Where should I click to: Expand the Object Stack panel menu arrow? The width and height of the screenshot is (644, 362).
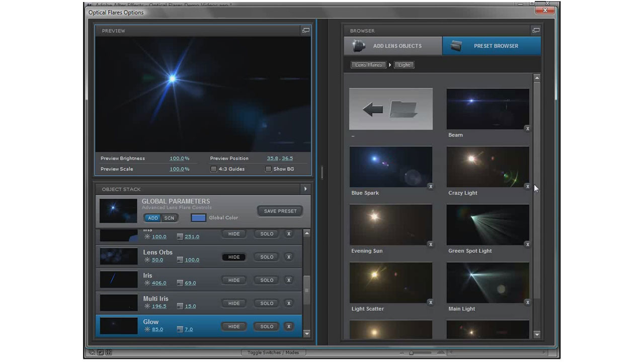[305, 189]
